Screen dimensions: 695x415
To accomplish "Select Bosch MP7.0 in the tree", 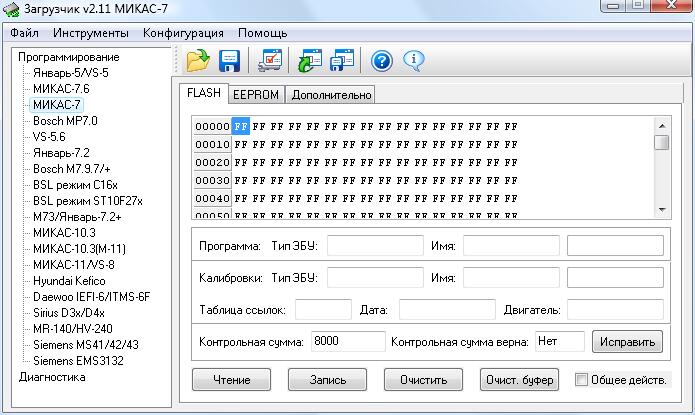I will coord(65,121).
